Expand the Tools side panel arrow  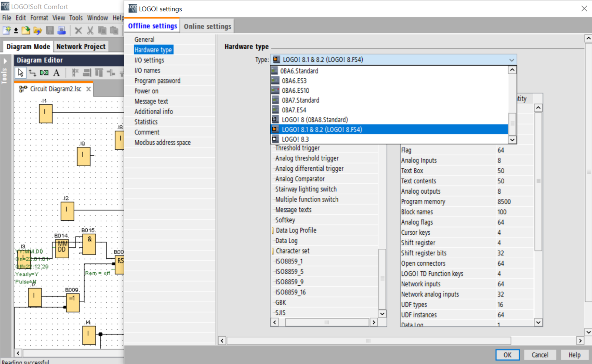coord(5,61)
